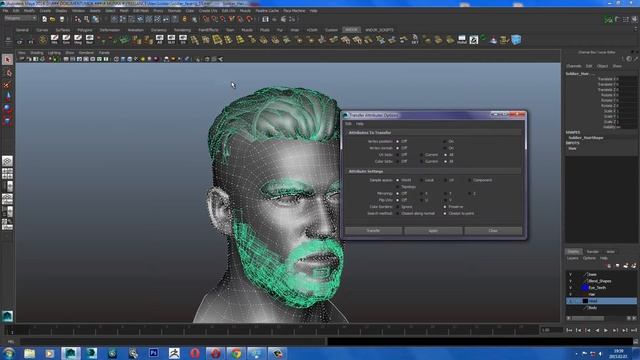Switch to the Polygons shelf tab
Screen dimensions: 640x360
point(85,30)
